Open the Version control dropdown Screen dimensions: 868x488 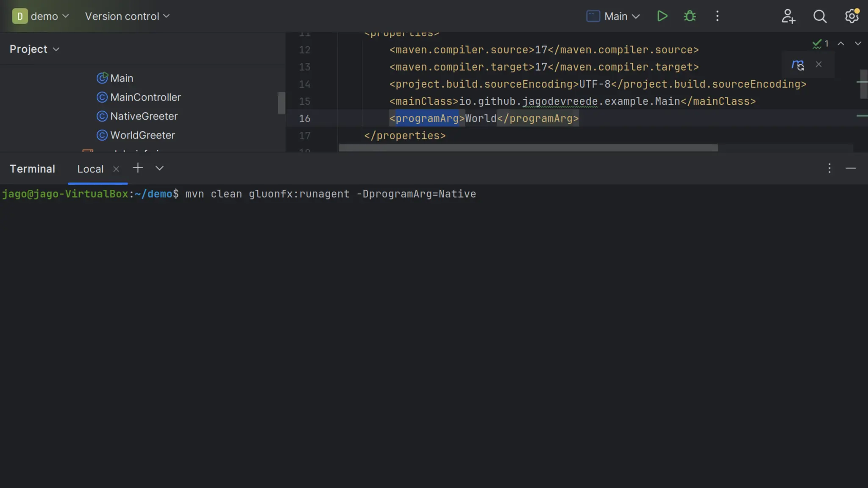click(127, 16)
